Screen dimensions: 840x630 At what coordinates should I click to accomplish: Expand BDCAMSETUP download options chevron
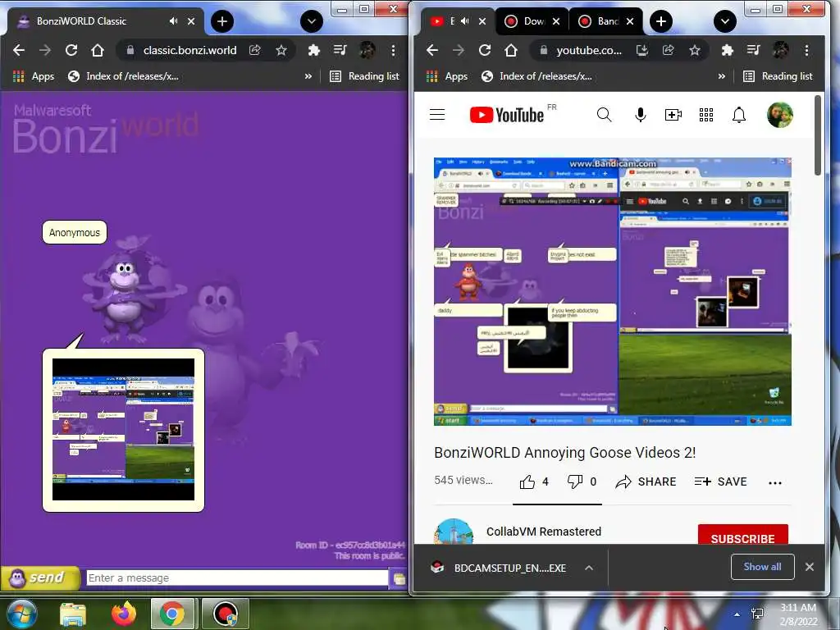(x=589, y=568)
